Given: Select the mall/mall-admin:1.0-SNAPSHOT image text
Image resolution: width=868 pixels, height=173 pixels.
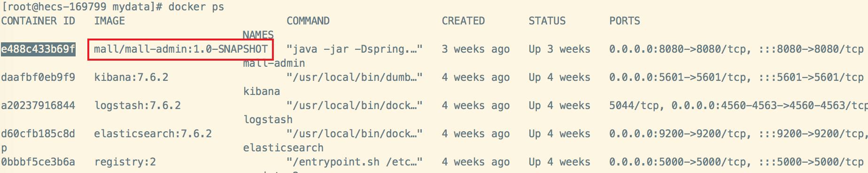Looking at the screenshot, I should (181, 49).
